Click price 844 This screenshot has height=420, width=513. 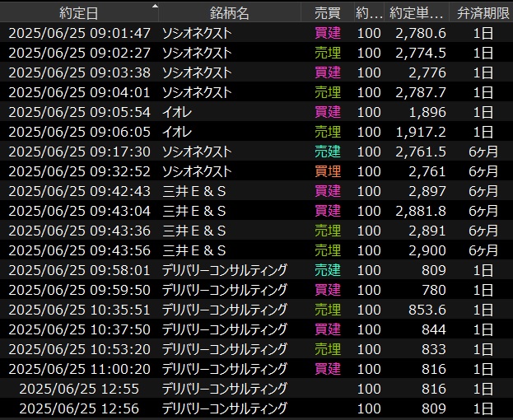[434, 329]
